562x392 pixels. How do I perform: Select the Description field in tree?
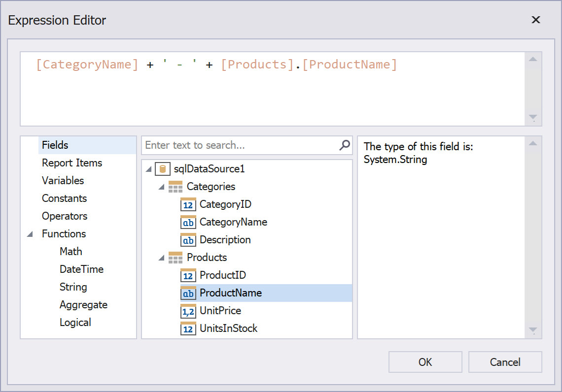pos(225,240)
